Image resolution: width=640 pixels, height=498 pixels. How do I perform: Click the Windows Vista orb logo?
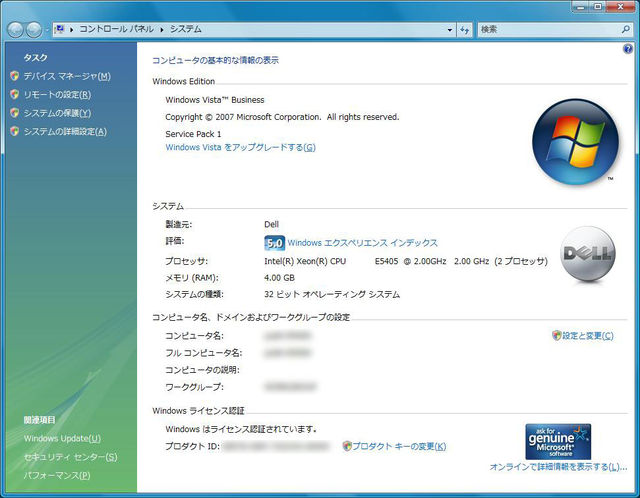pyautogui.click(x=576, y=142)
